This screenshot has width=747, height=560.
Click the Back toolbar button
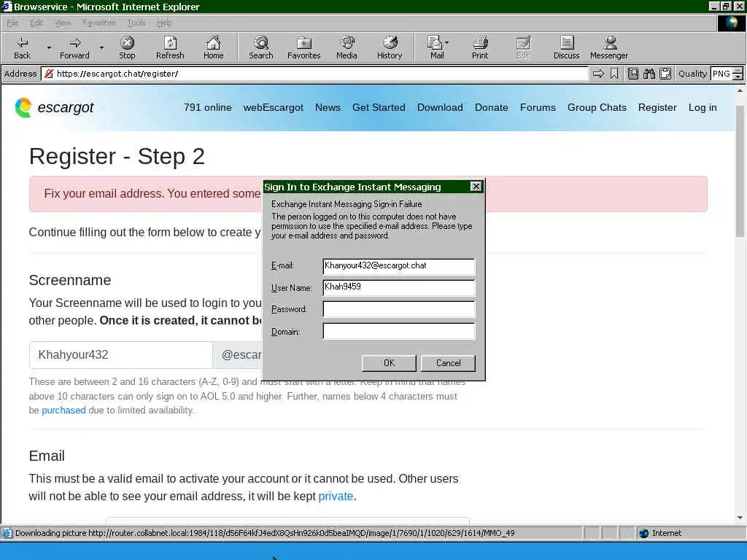coord(22,47)
